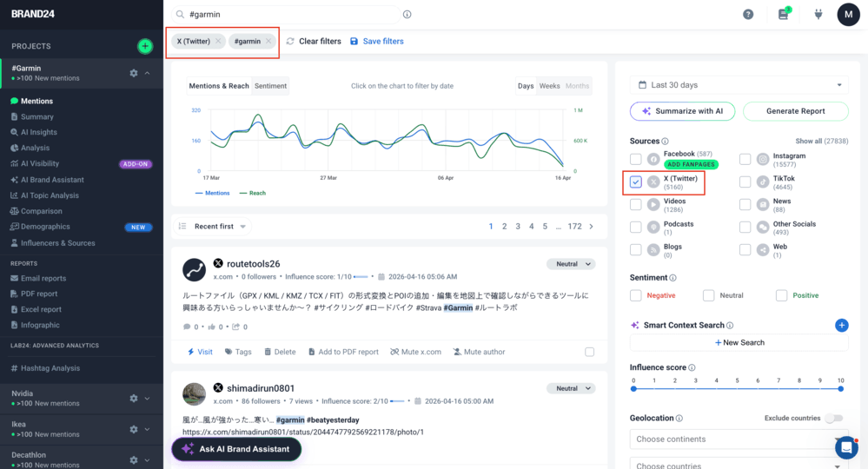Open Neutral sentiment dropdown for routetools26
The width and height of the screenshot is (868, 469).
pyautogui.click(x=571, y=264)
